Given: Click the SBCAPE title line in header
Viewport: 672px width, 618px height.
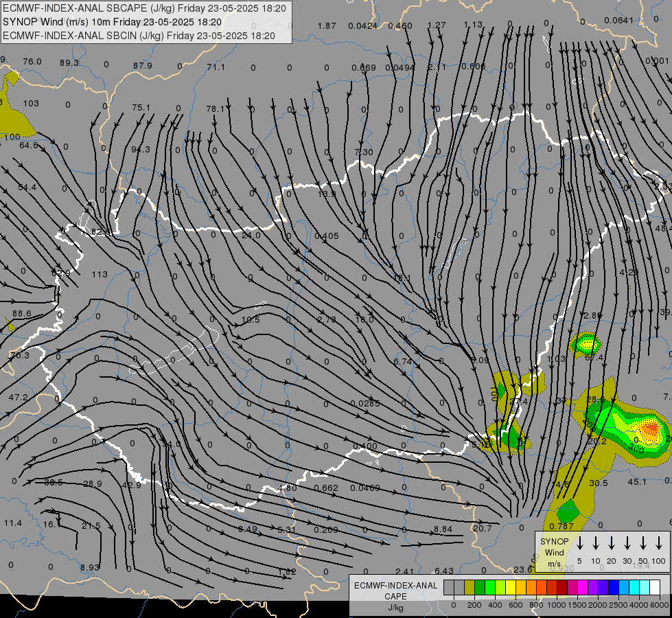Looking at the screenshot, I should pos(144,8).
